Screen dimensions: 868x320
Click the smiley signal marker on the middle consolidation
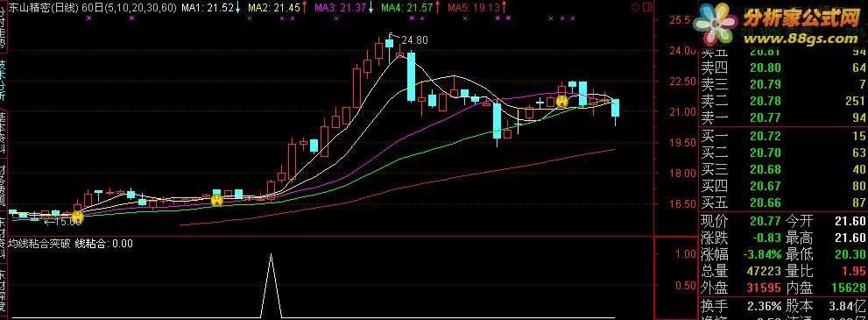click(x=217, y=201)
